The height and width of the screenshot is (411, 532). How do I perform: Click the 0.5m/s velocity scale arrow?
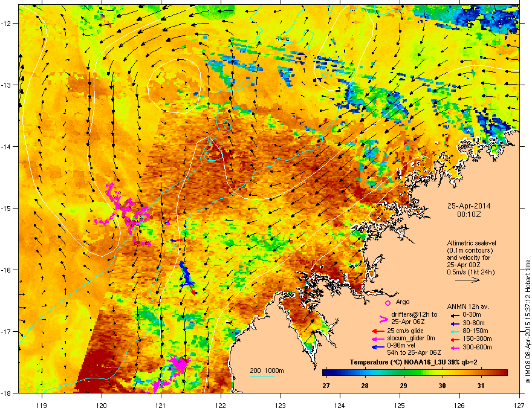click(x=467, y=280)
